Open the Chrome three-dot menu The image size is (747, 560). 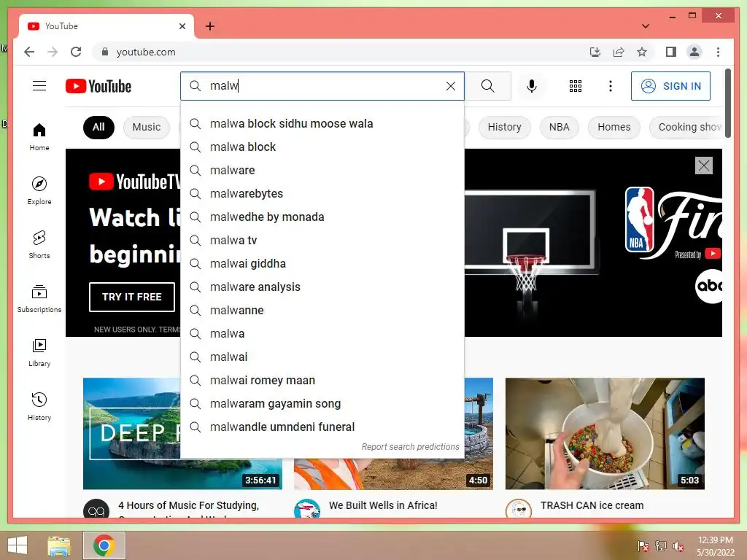click(x=718, y=52)
